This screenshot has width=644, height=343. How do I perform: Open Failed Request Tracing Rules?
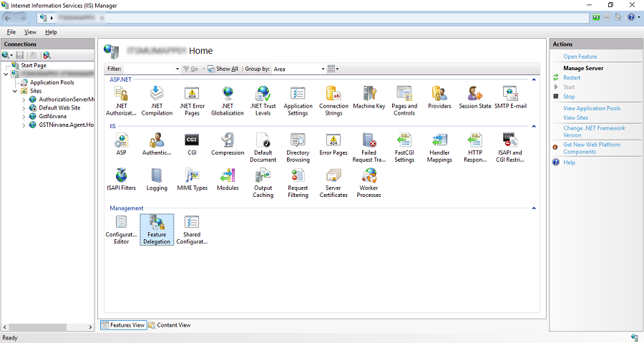click(369, 148)
